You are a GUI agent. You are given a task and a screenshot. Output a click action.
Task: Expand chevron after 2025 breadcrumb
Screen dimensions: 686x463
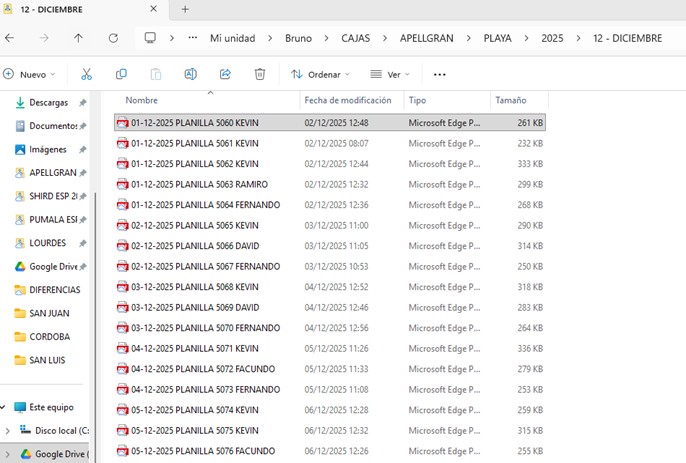(x=578, y=38)
